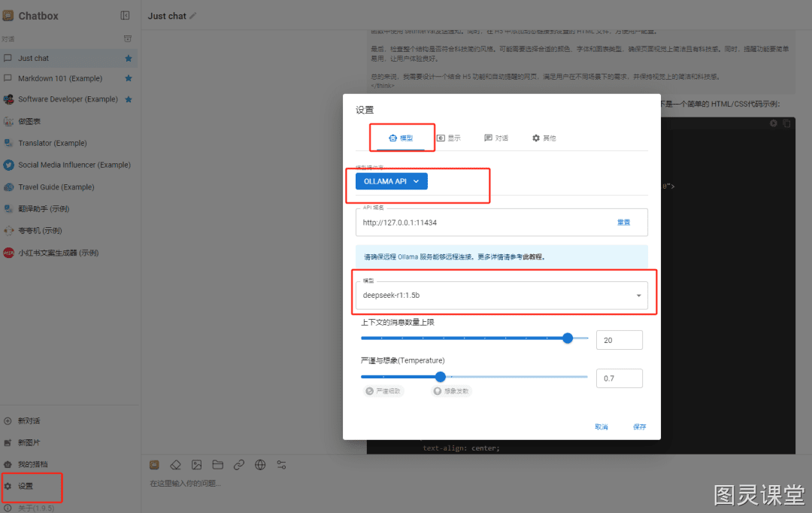Click the Temperature slider handle
Image resolution: width=812 pixels, height=513 pixels.
pos(440,377)
